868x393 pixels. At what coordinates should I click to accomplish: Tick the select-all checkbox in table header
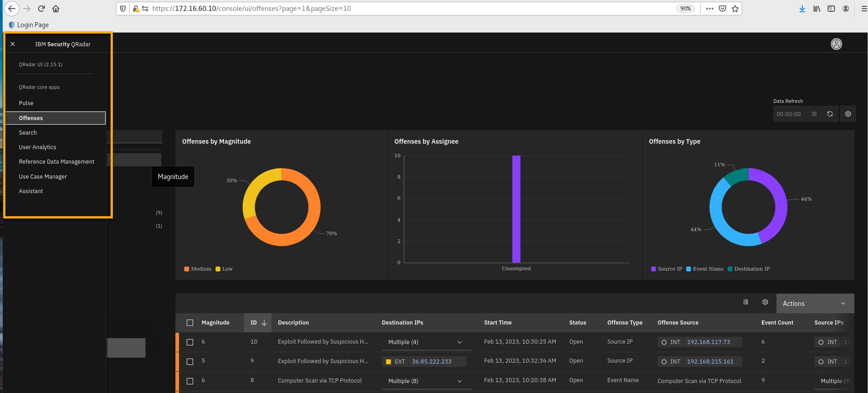[190, 323]
